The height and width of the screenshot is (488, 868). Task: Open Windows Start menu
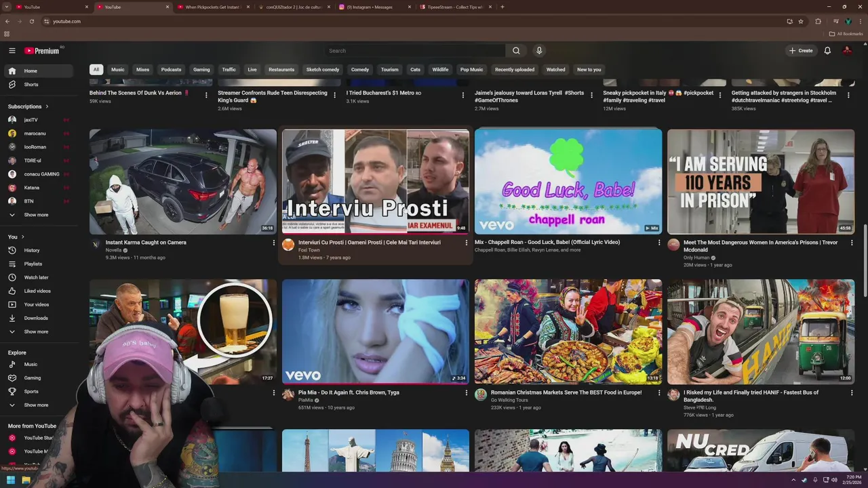[11, 481]
